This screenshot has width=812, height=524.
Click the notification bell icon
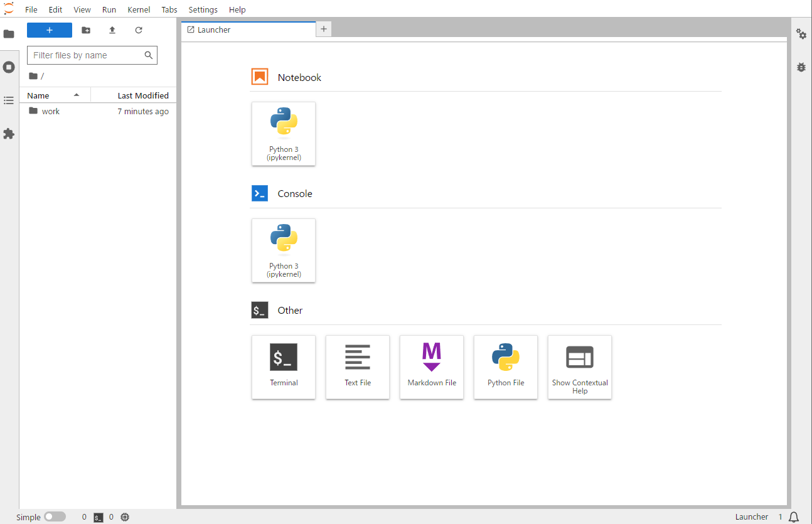point(794,517)
